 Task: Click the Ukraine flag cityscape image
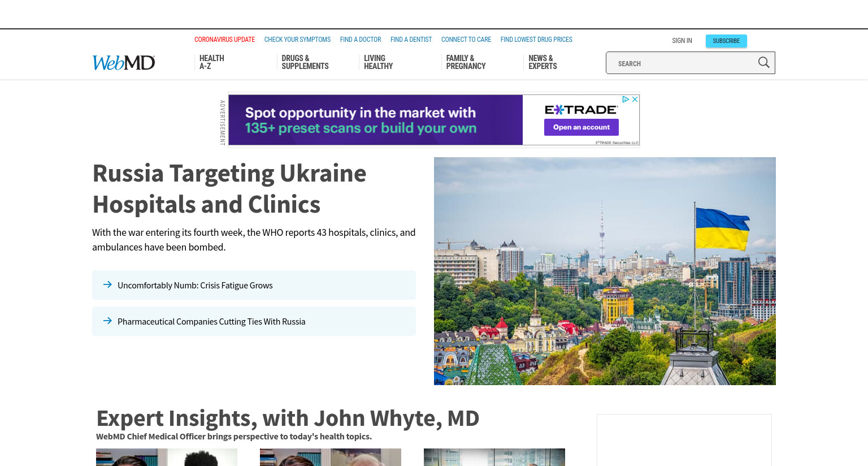605,271
